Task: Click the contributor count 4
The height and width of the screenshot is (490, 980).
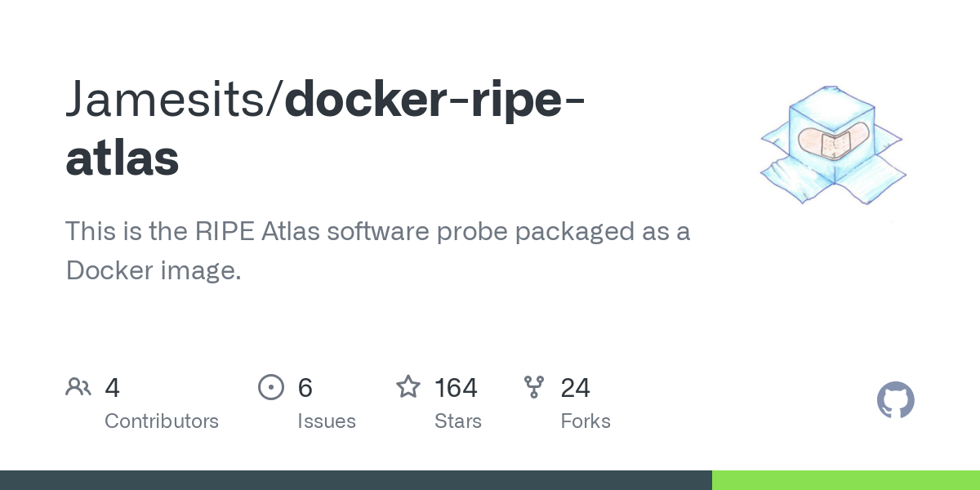Action: (113, 388)
